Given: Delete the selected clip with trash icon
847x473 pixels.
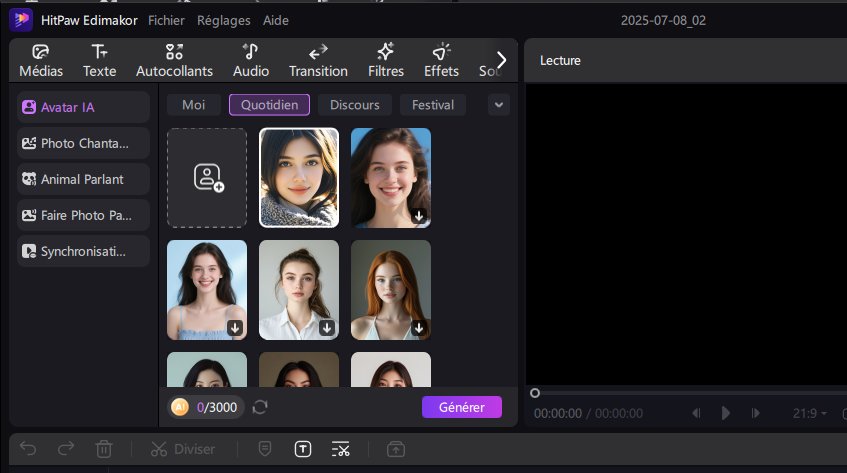Looking at the screenshot, I should pos(104,449).
